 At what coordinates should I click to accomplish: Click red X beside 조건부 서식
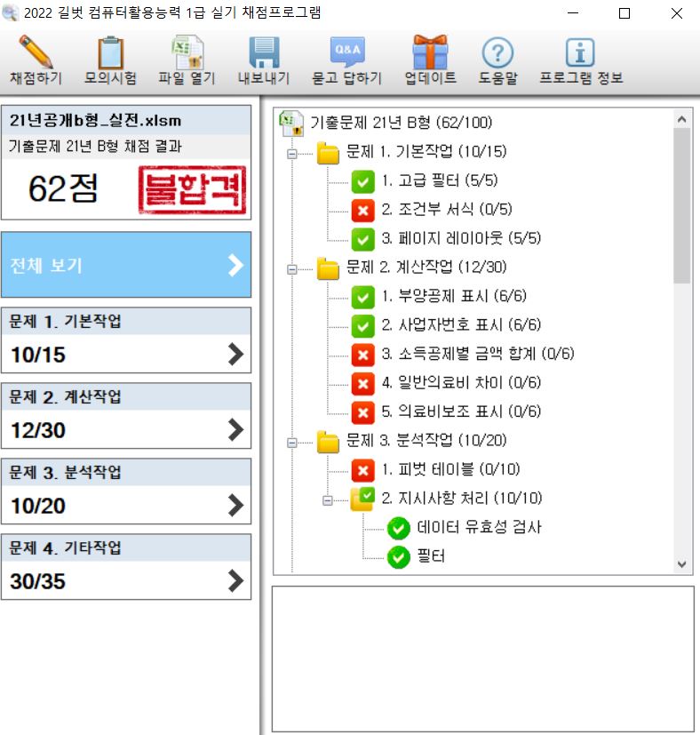pos(362,210)
